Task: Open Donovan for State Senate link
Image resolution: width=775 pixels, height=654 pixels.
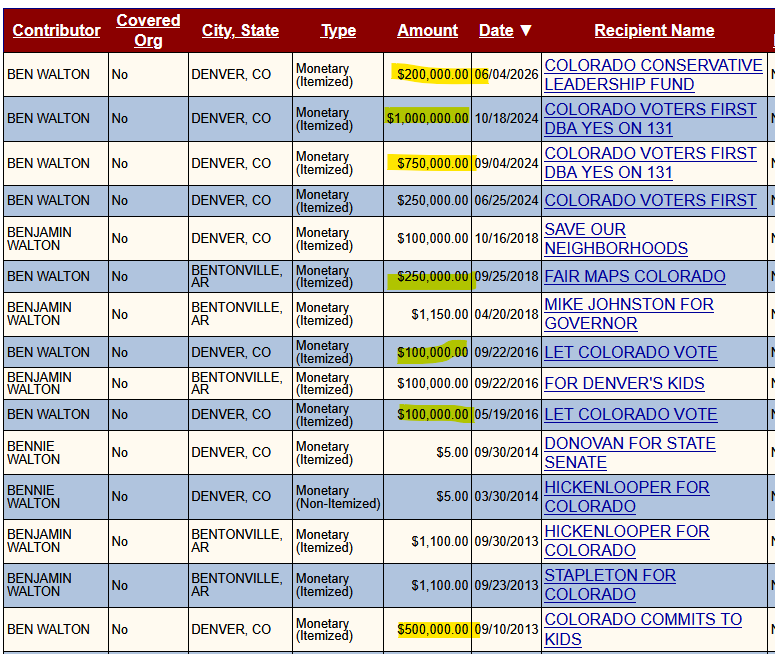Action: tap(630, 453)
